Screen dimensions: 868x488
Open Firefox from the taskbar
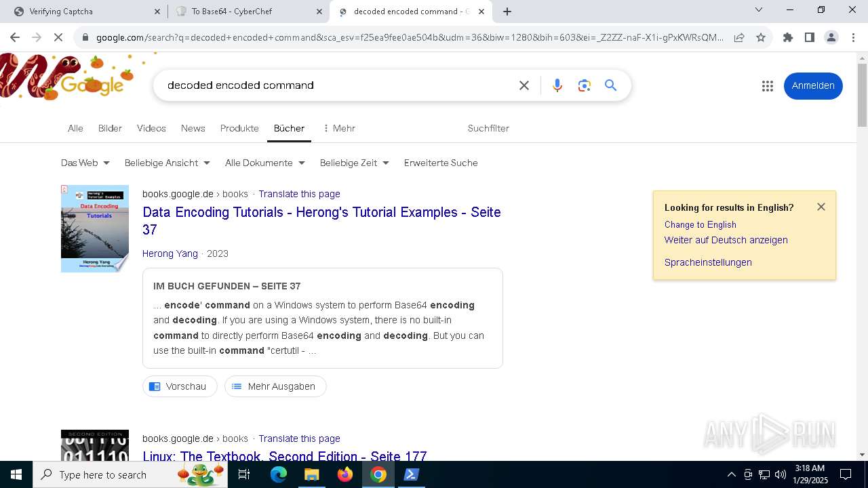pyautogui.click(x=345, y=474)
